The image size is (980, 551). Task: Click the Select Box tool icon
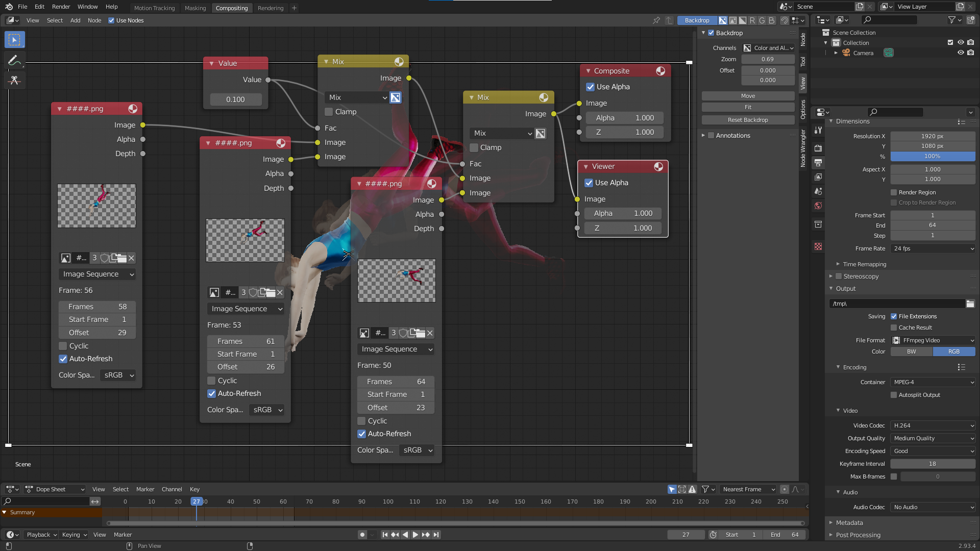[x=14, y=40]
